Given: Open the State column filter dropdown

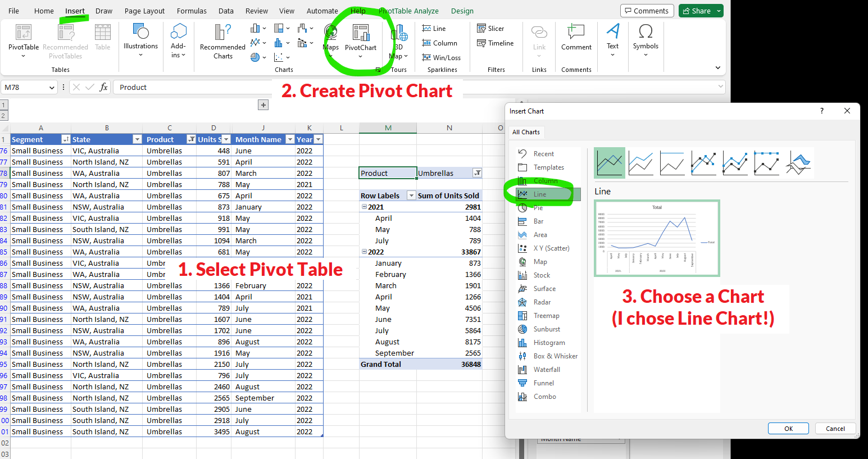Looking at the screenshot, I should pos(137,139).
